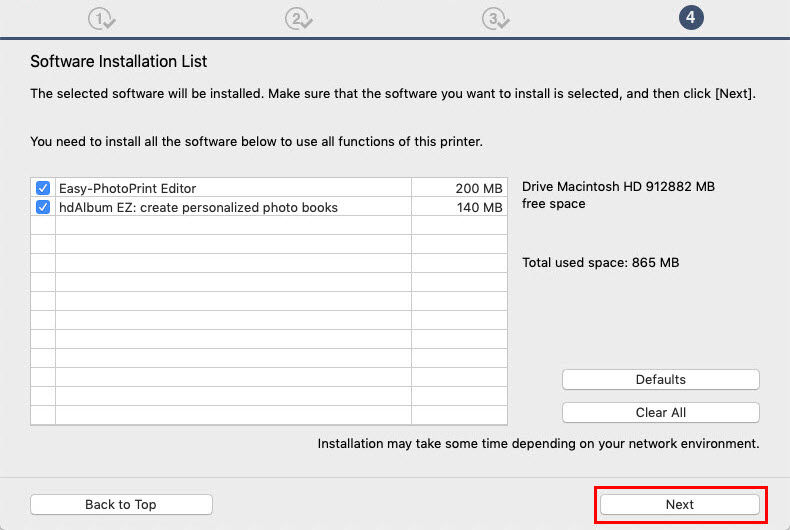The width and height of the screenshot is (790, 530).
Task: Uncheck the Easy-PhotoPrint Editor checkbox
Action: click(43, 188)
